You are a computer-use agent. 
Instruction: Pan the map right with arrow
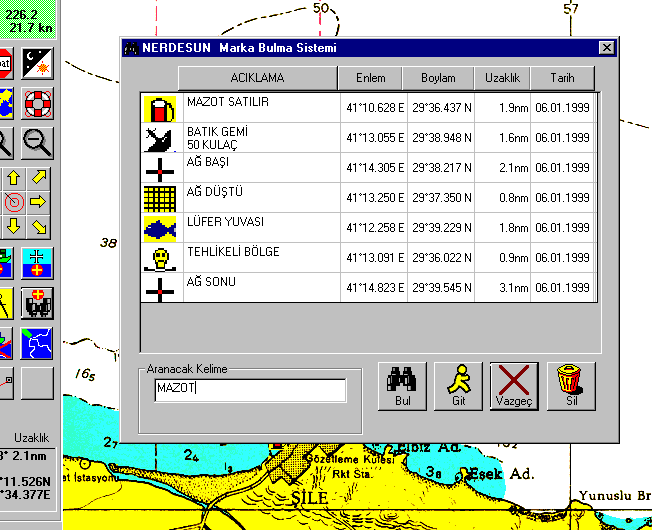38,201
